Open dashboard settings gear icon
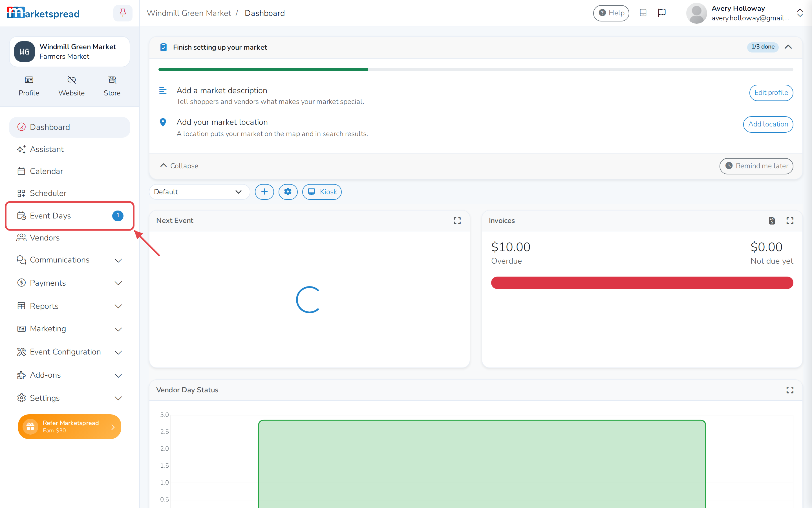 click(288, 192)
